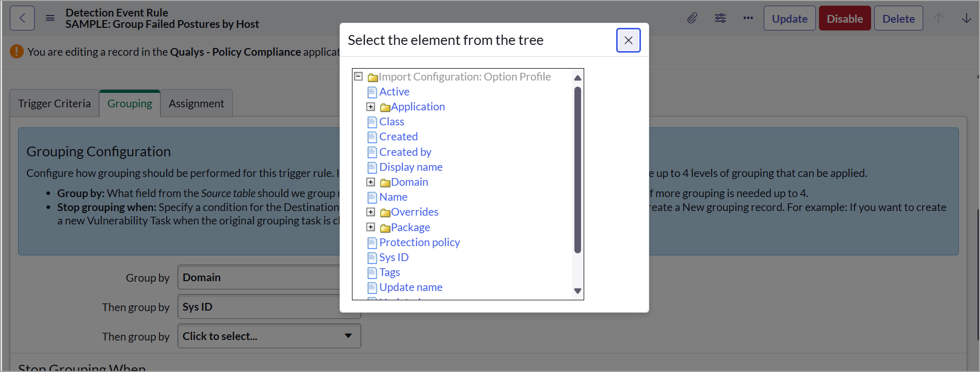
Task: Click the Qualys - Policy Compliance application text
Action: pyautogui.click(x=235, y=52)
